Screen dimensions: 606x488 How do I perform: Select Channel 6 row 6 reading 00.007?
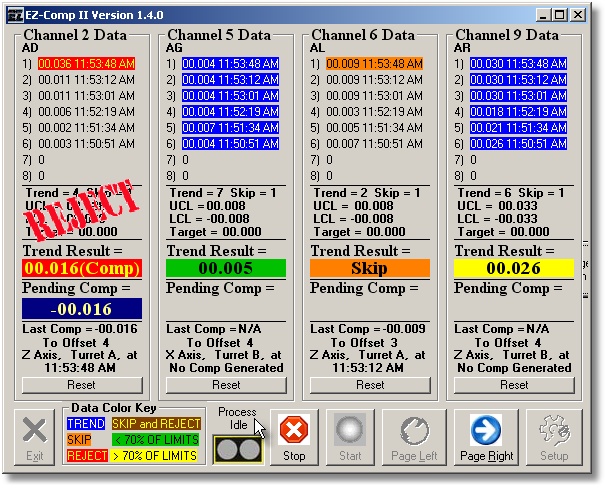click(x=374, y=144)
